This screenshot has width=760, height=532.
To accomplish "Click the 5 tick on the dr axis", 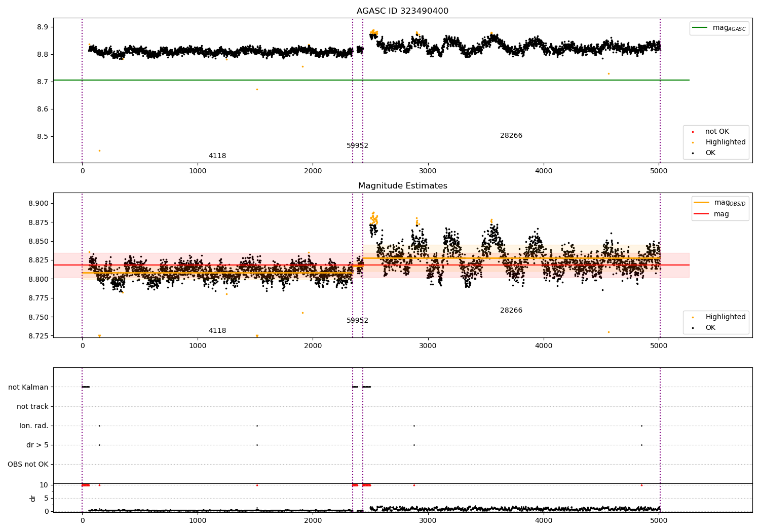I will [46, 498].
